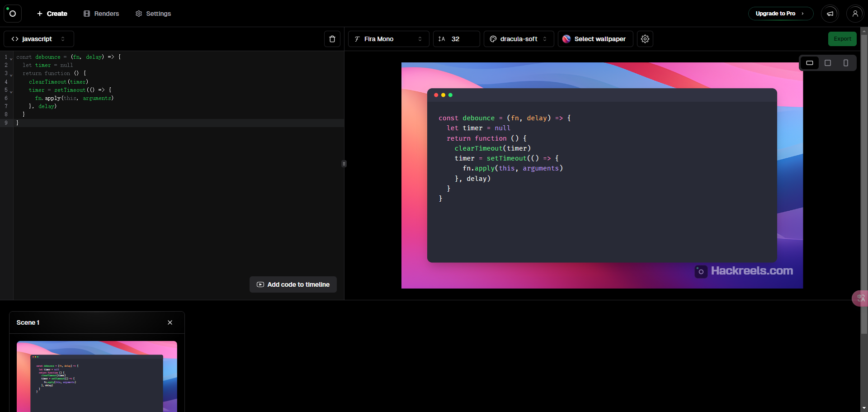Image resolution: width=868 pixels, height=412 pixels.
Task: Click Select wallpaper button
Action: point(595,39)
